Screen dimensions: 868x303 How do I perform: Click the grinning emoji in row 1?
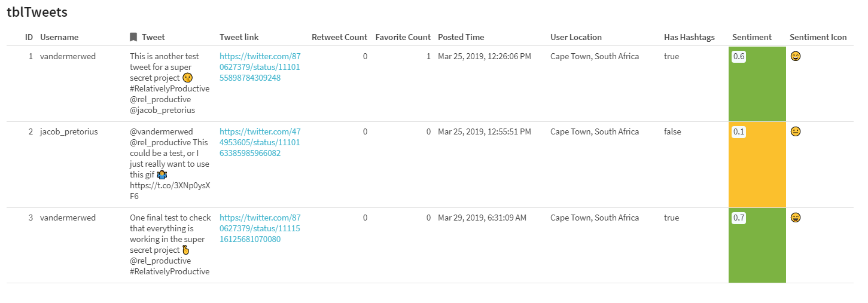(795, 56)
